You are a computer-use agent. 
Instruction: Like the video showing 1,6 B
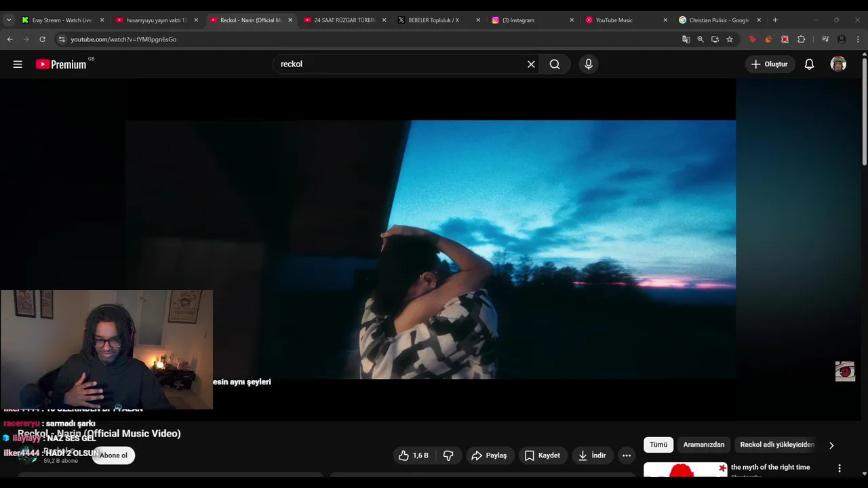click(414, 455)
